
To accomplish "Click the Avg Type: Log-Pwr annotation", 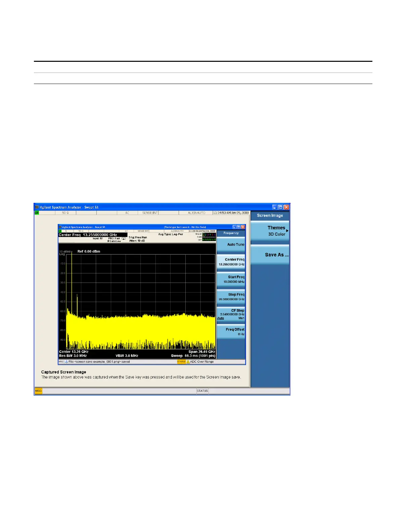I will tap(171, 234).
